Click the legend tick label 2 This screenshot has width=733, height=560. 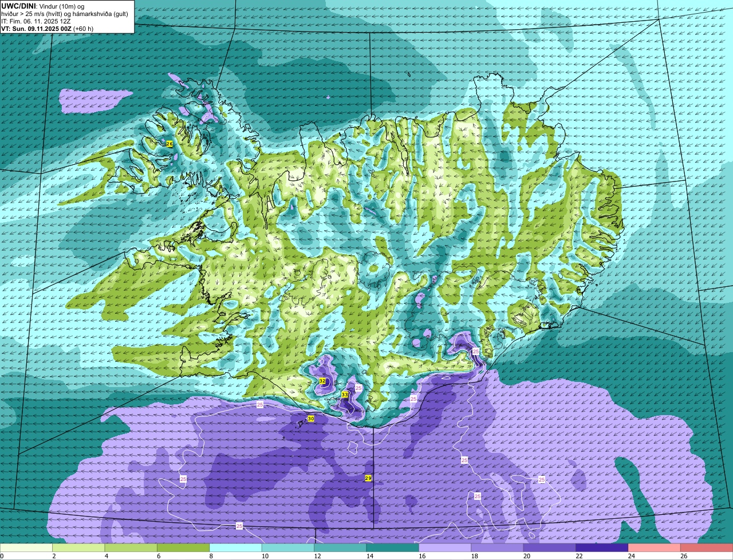pos(53,556)
